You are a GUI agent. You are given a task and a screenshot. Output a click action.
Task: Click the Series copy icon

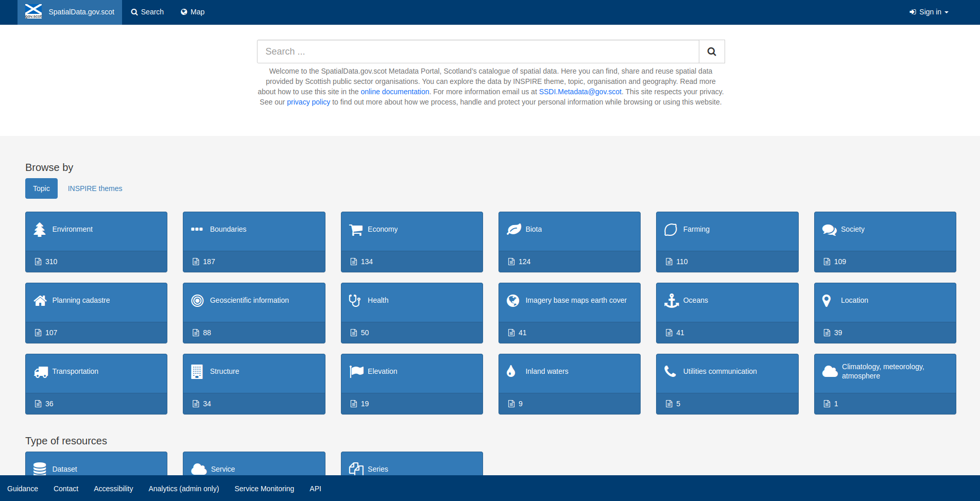point(356,469)
